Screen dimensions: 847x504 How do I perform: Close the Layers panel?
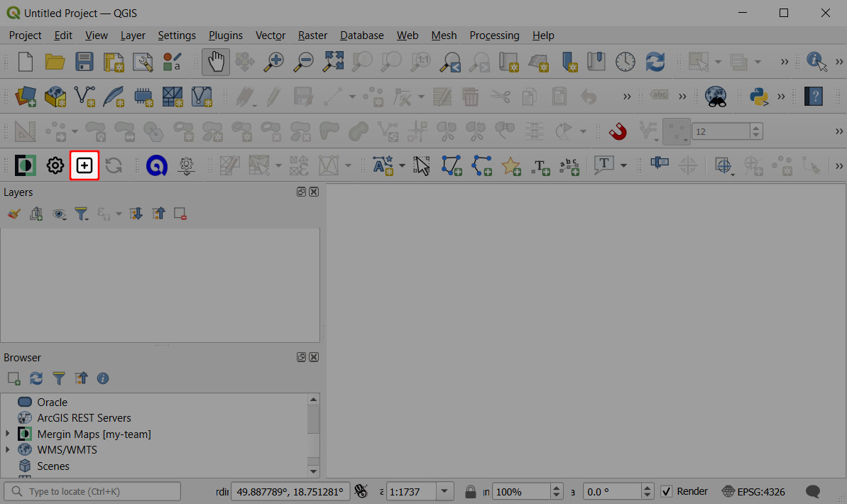(314, 192)
